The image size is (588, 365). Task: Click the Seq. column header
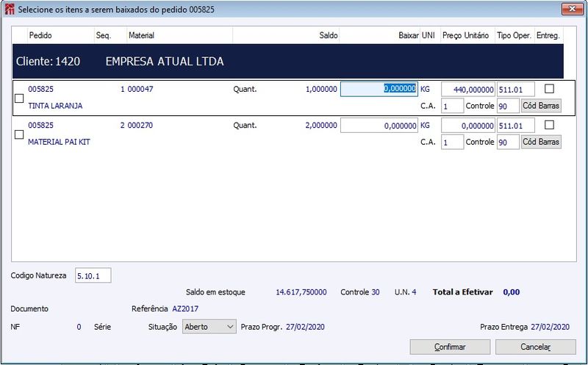(104, 35)
